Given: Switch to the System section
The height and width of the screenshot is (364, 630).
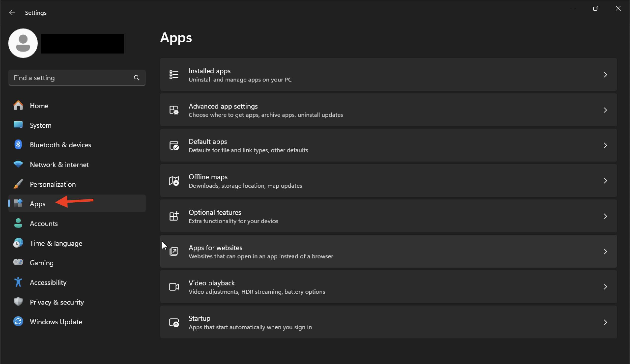Looking at the screenshot, I should pos(41,125).
